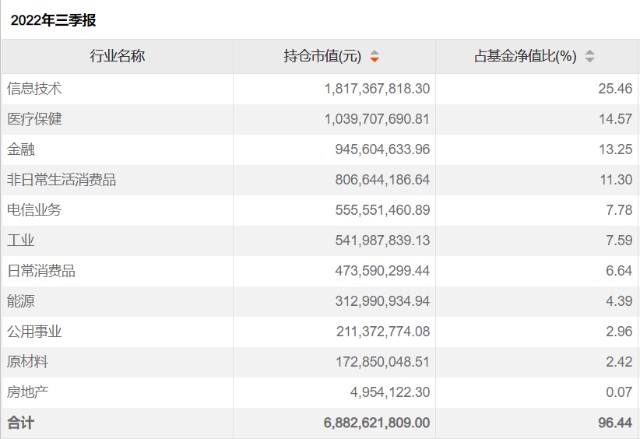Select the 25.46 percentage cell
Screen dimensions: 640x439
(615, 89)
